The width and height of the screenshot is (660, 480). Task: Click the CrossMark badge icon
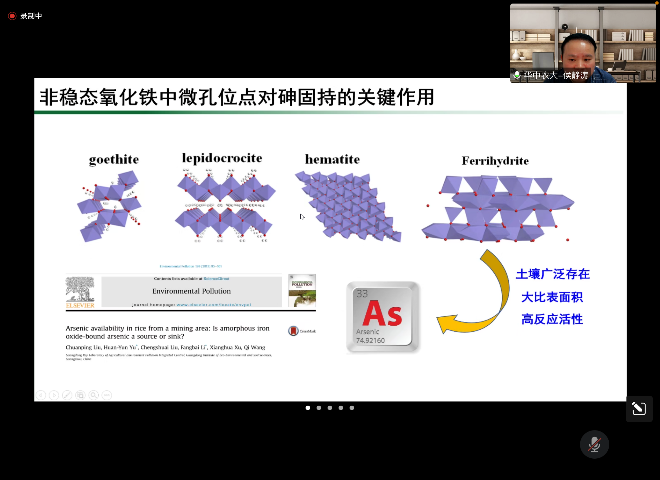click(x=293, y=329)
